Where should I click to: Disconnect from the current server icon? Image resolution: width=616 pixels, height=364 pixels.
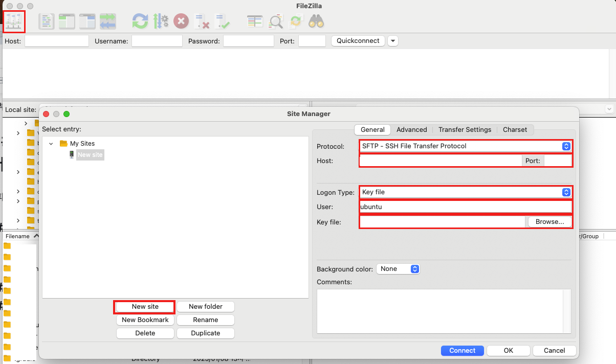coord(202,21)
